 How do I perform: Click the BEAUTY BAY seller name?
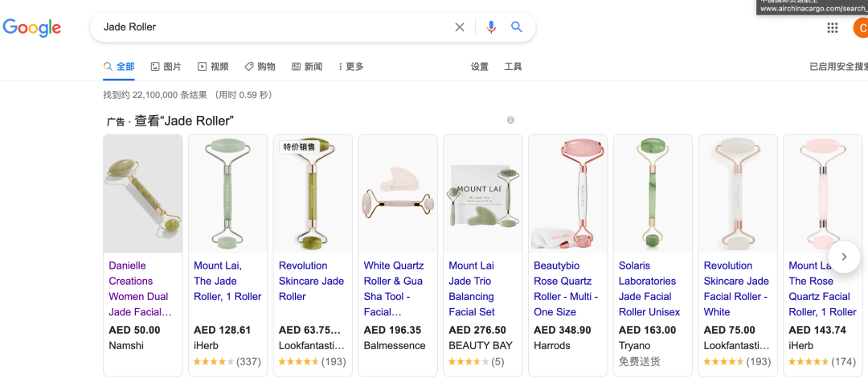pyautogui.click(x=481, y=346)
